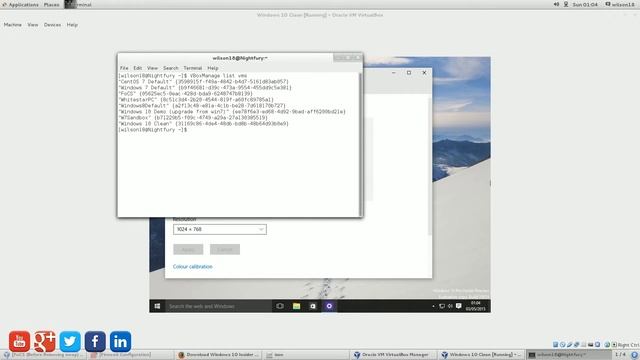Open the terminal Search menu
The image size is (640, 360).
(171, 68)
